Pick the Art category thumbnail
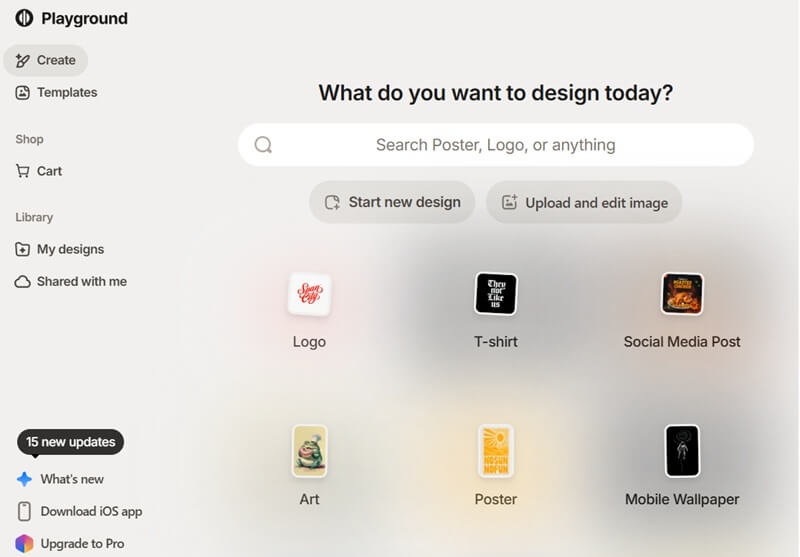The width and height of the screenshot is (800, 557). [x=309, y=451]
